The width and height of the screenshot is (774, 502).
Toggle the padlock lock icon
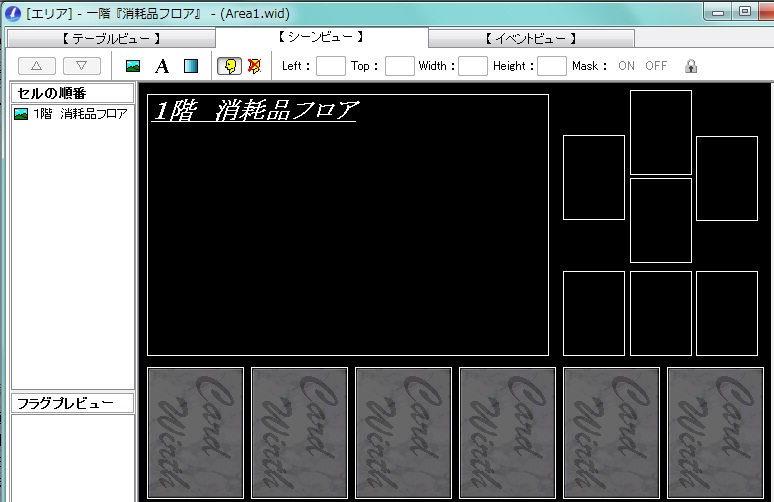coord(691,66)
